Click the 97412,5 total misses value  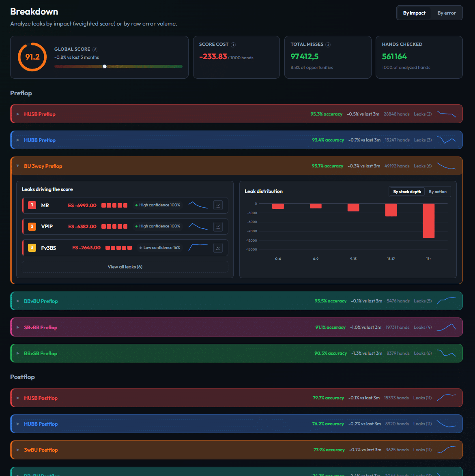(x=304, y=56)
